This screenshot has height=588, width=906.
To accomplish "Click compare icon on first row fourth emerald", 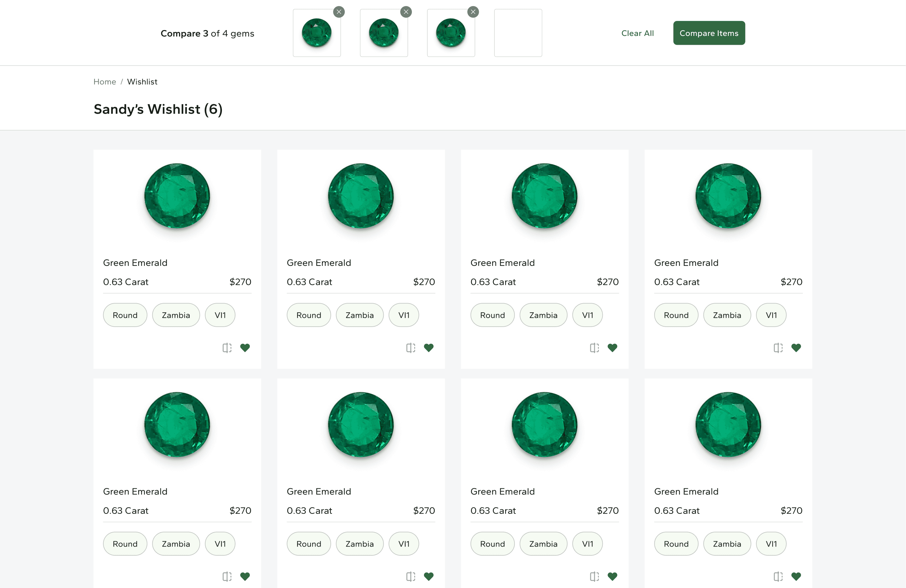I will (x=778, y=348).
